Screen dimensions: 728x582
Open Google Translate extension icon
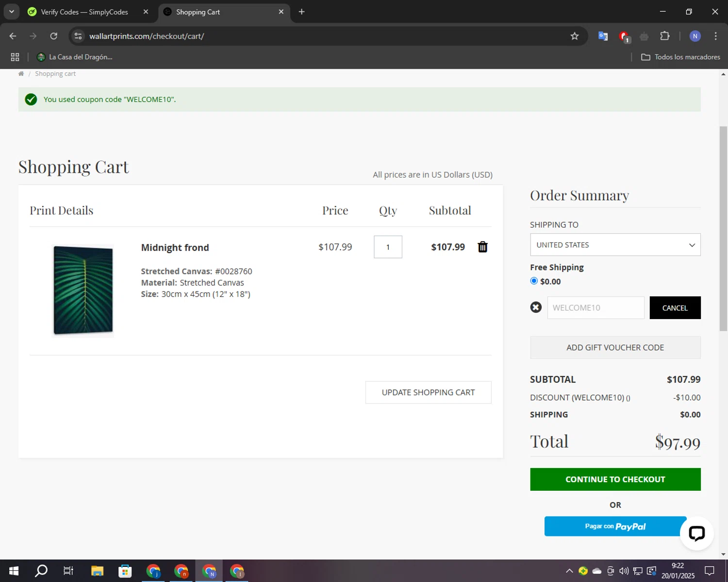click(603, 36)
